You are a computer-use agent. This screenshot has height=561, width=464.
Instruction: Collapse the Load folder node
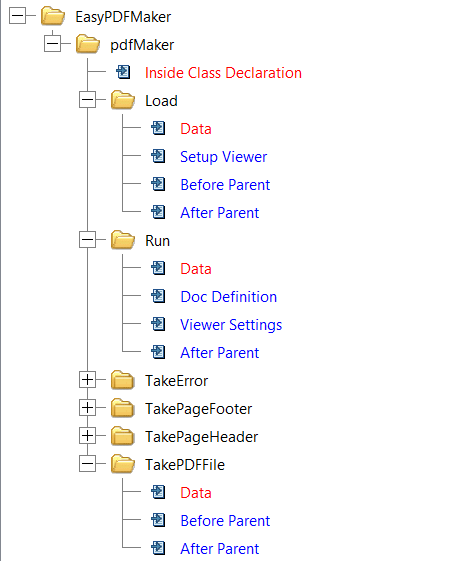tap(88, 100)
